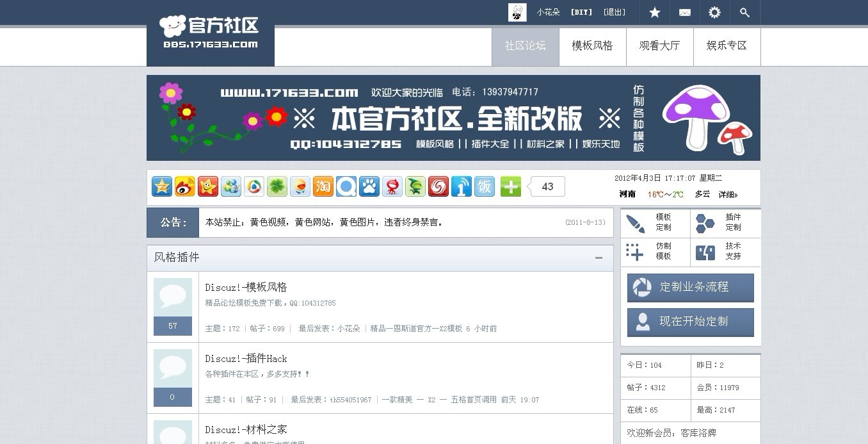Share page to Sina Weibo
The height and width of the screenshot is (444, 868).
(184, 186)
